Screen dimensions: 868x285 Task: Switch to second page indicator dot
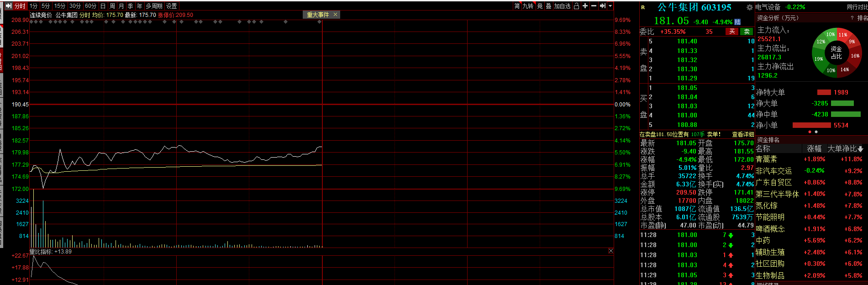tap(816, 132)
